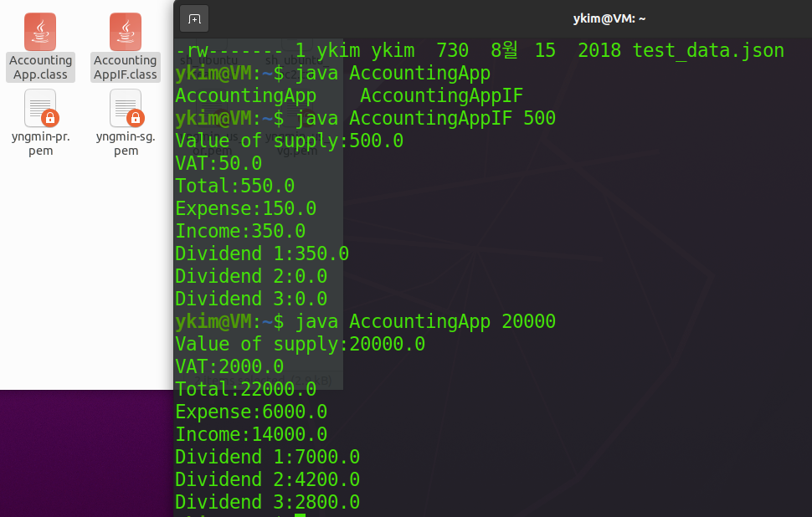Viewport: 812px width, 517px height.
Task: Click the green terminal cursor block
Action: click(x=301, y=515)
